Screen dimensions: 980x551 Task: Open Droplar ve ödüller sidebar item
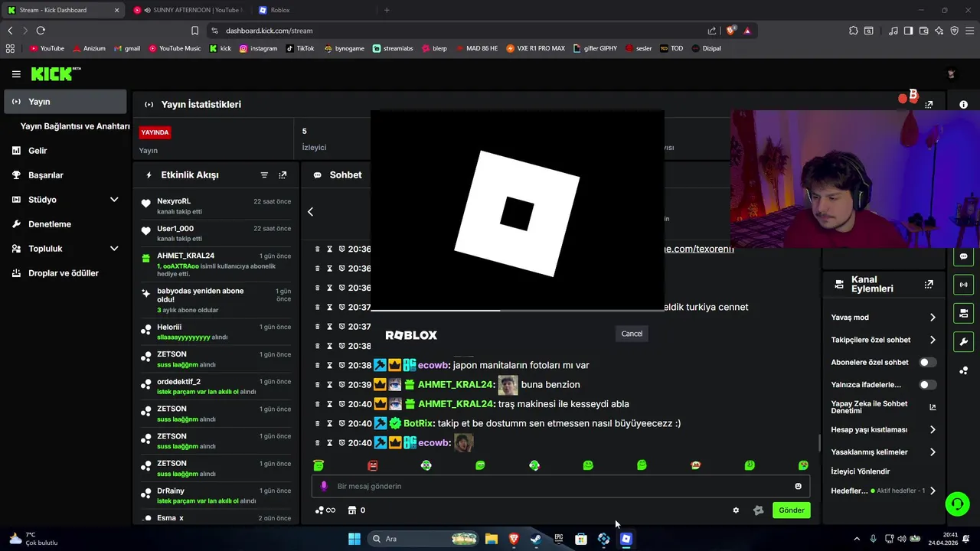(x=65, y=273)
